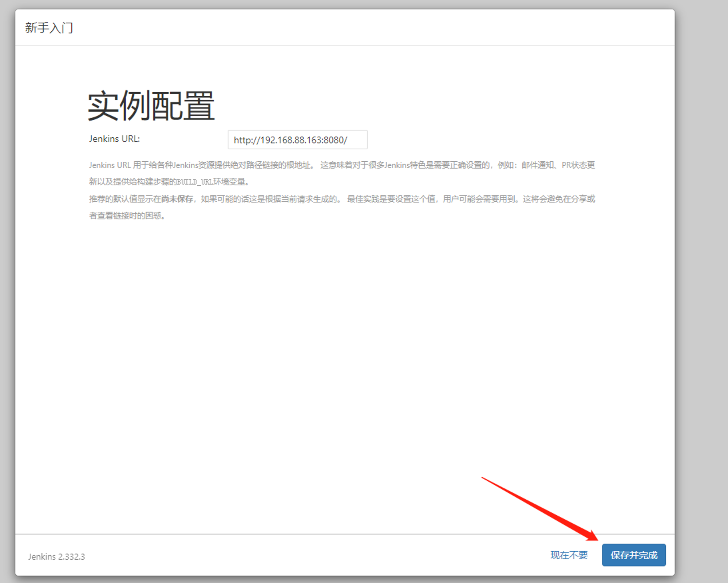Image resolution: width=728 pixels, height=583 pixels.
Task: Click the 现在不要 link
Action: [569, 555]
